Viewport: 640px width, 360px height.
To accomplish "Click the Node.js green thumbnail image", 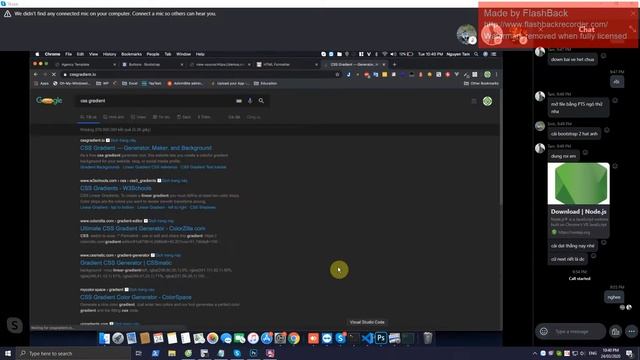I will click(x=578, y=184).
